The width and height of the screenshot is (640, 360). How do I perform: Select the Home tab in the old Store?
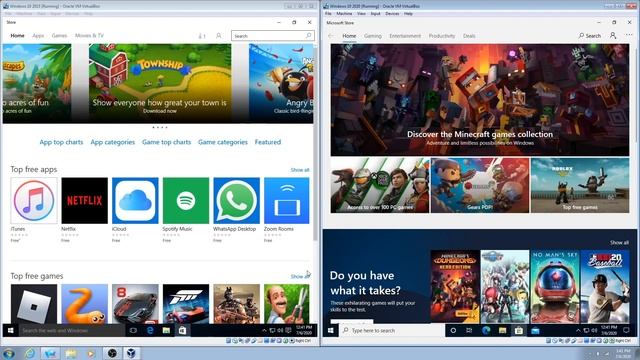[17, 36]
